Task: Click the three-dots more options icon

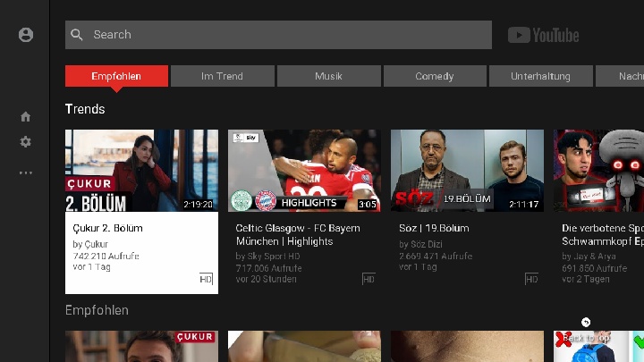Action: coord(25,173)
